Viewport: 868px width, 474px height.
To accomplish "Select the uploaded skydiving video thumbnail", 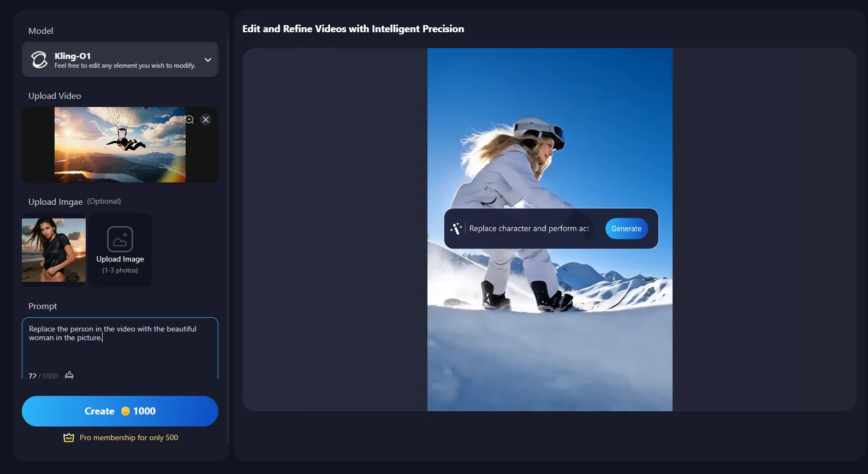I will tap(120, 145).
